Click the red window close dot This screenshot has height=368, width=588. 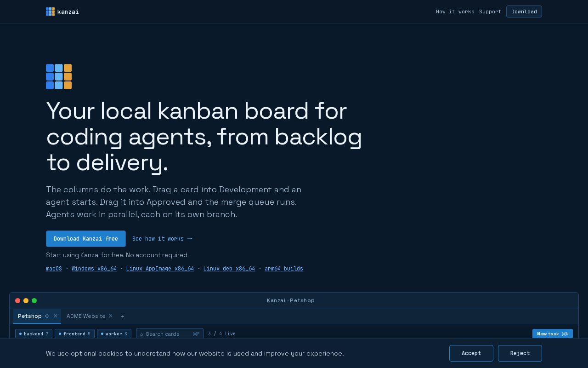pos(18,300)
